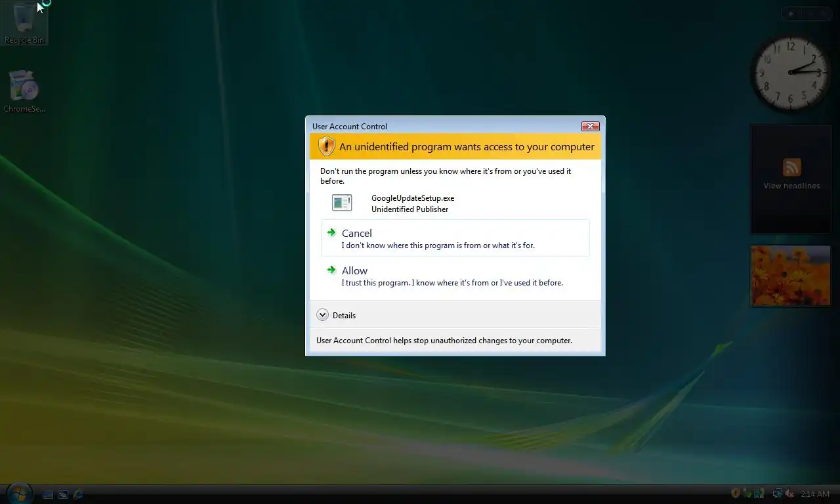Click the 'GoogleUpdateSetup.exe' file name text

click(413, 198)
